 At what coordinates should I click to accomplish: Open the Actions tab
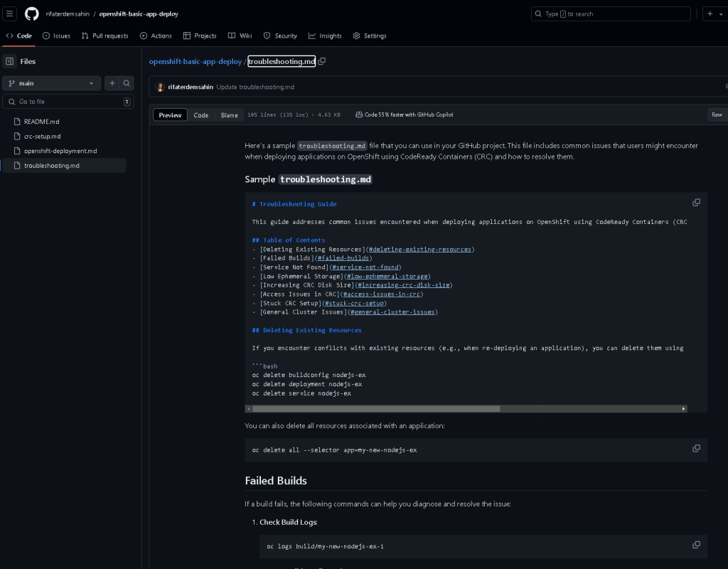point(156,36)
